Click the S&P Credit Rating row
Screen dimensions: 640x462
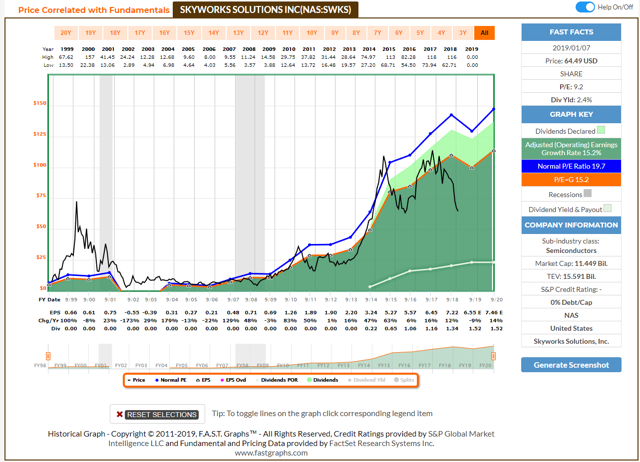pyautogui.click(x=571, y=289)
